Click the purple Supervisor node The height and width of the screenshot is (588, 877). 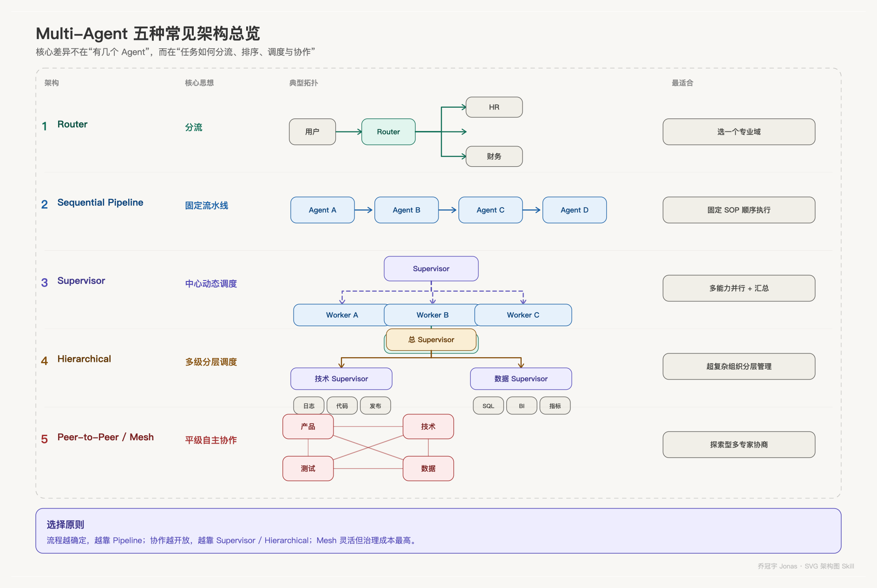pos(431,268)
